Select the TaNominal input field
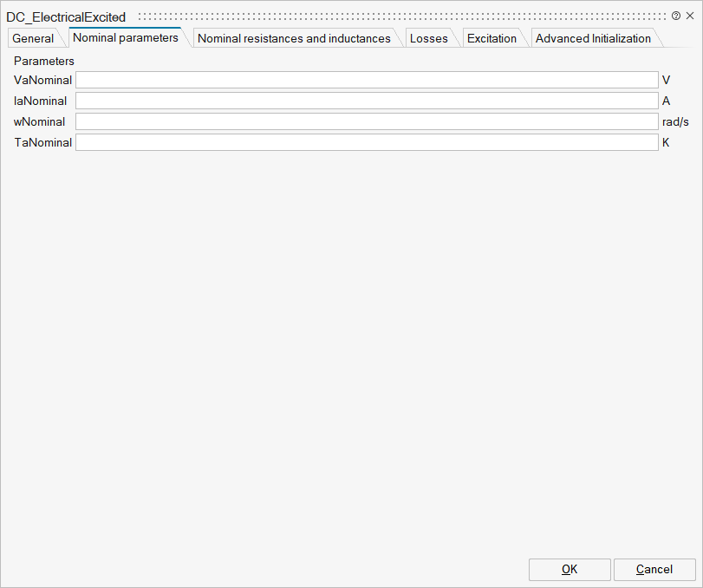Image resolution: width=703 pixels, height=588 pixels. (367, 142)
